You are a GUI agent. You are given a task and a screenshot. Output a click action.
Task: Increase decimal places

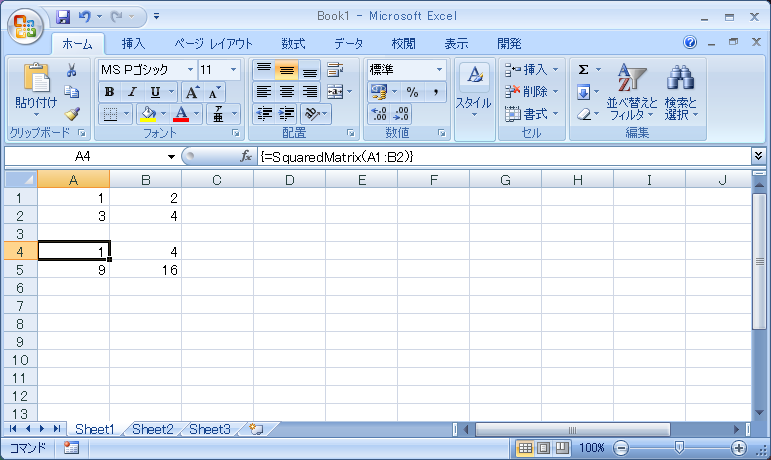[379, 114]
